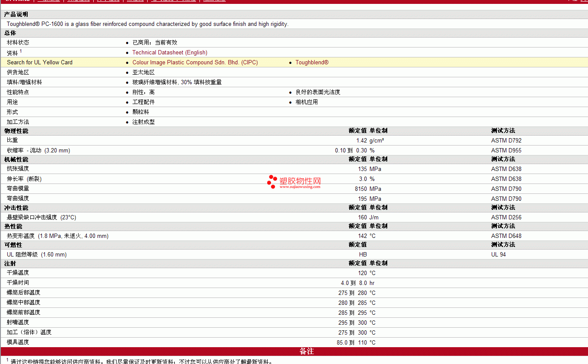
Task: Click the ASTM D955 test method
Action: click(506, 150)
